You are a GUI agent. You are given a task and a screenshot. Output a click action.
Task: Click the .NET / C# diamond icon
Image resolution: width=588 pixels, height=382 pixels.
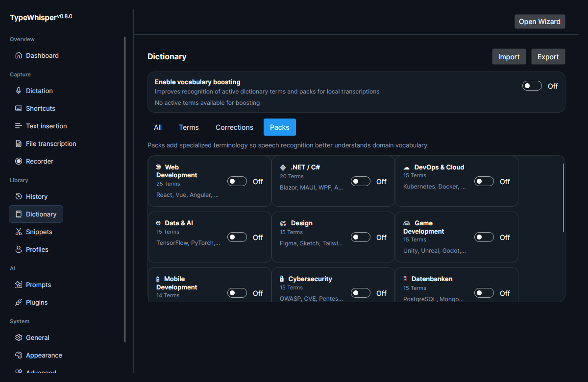(x=283, y=167)
